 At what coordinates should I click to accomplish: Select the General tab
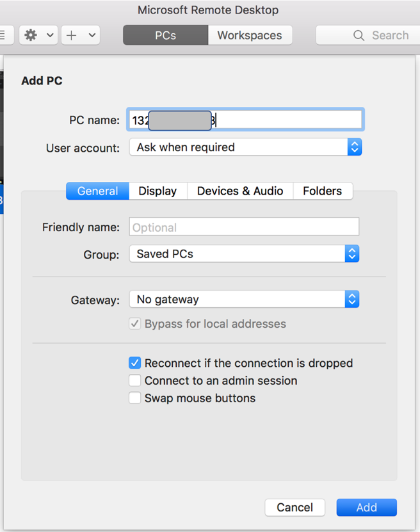tap(97, 191)
